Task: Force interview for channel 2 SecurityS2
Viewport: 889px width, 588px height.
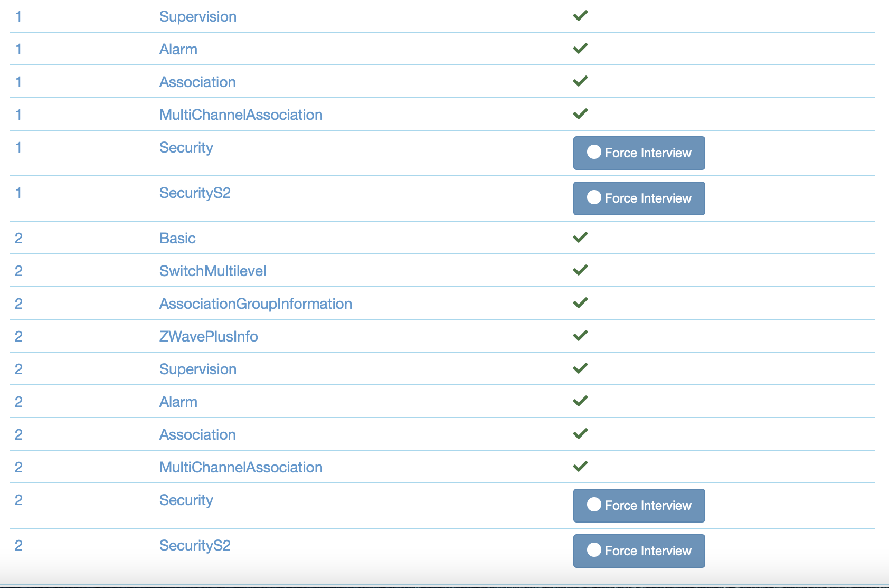Action: click(639, 551)
